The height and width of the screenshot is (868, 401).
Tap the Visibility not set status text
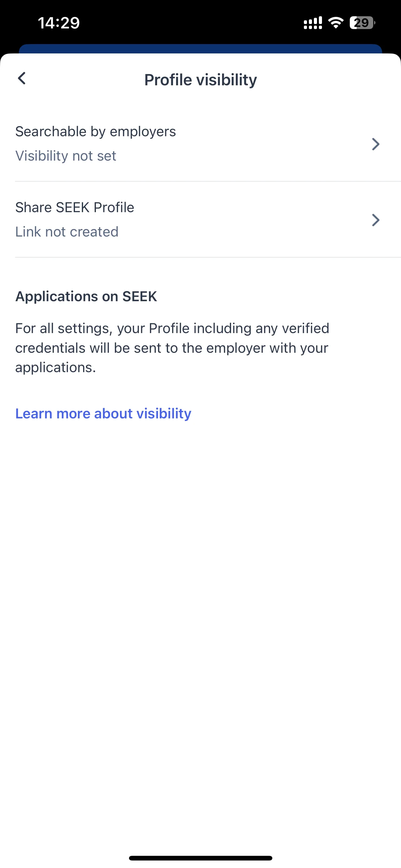[x=66, y=156]
